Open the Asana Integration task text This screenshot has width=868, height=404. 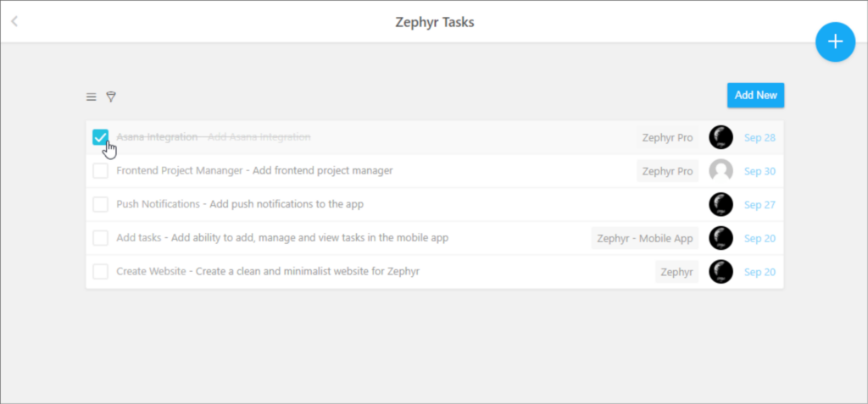[x=213, y=136]
